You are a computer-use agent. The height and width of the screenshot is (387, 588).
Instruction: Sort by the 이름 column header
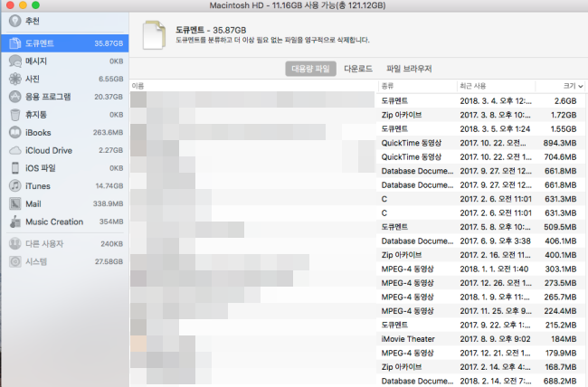[138, 86]
